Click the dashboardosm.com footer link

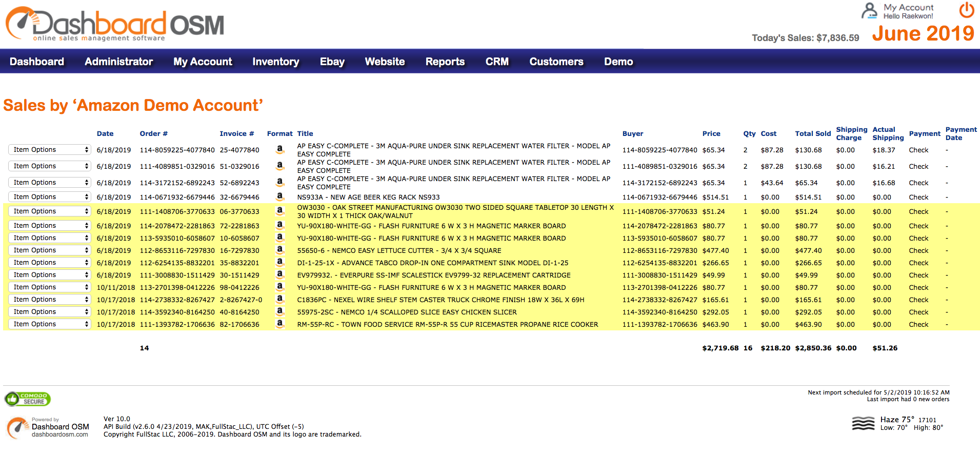(60, 435)
